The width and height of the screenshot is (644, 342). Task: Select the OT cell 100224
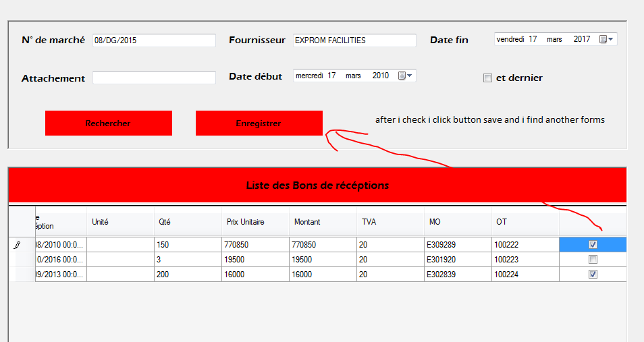tap(525, 275)
